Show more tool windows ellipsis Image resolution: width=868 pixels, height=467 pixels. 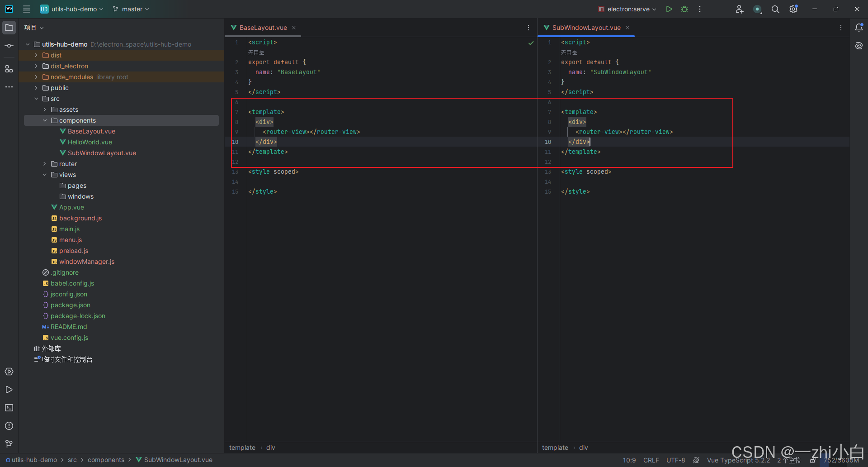tap(9, 87)
